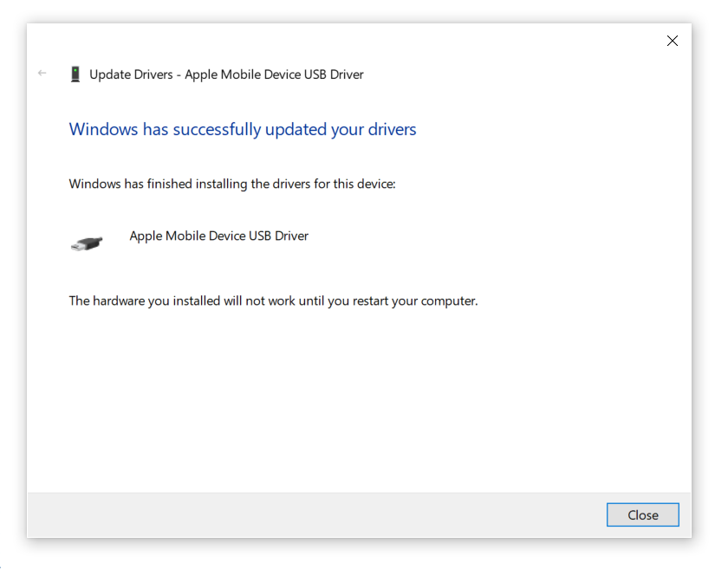Click the restart warning message text
This screenshot has height=569, width=728.
pyautogui.click(x=273, y=301)
